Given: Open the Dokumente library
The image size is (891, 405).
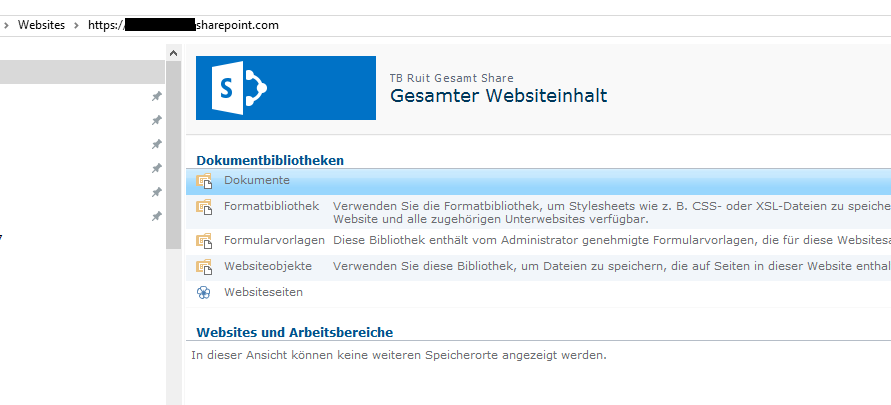Looking at the screenshot, I should point(257,180).
